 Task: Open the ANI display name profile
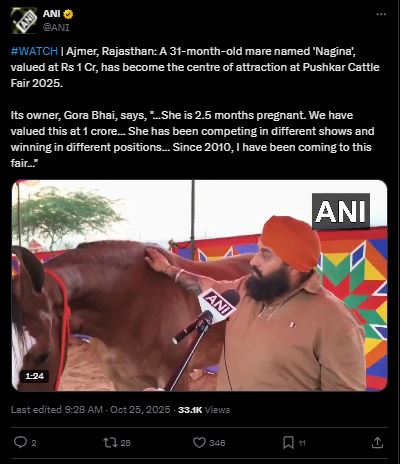[51, 14]
